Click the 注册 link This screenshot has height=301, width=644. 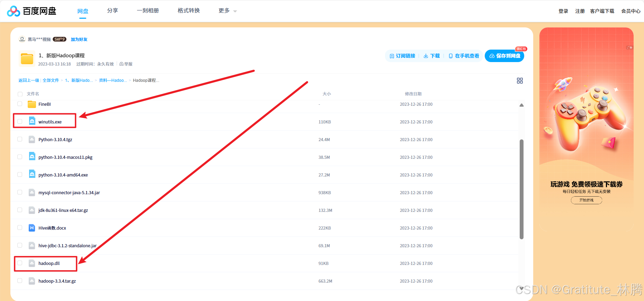click(580, 11)
